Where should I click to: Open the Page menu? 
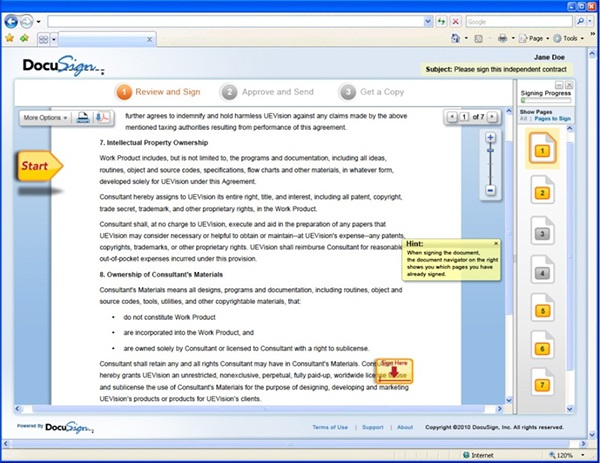[x=534, y=39]
